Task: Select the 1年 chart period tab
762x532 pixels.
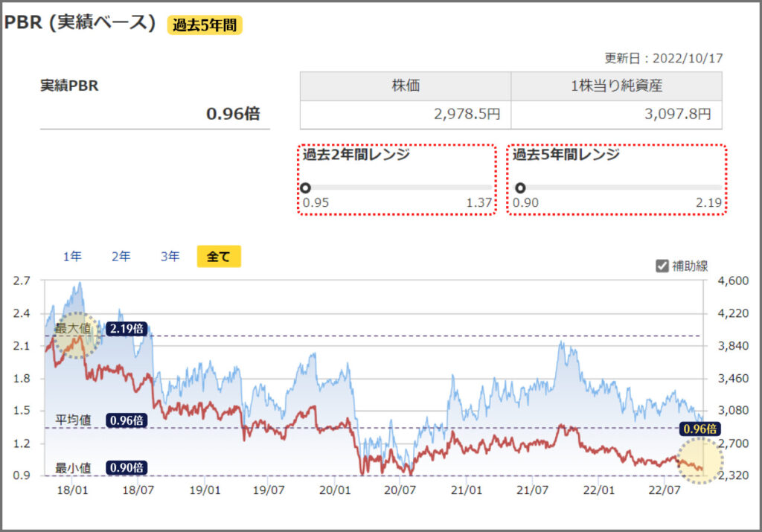Action: pyautogui.click(x=72, y=257)
